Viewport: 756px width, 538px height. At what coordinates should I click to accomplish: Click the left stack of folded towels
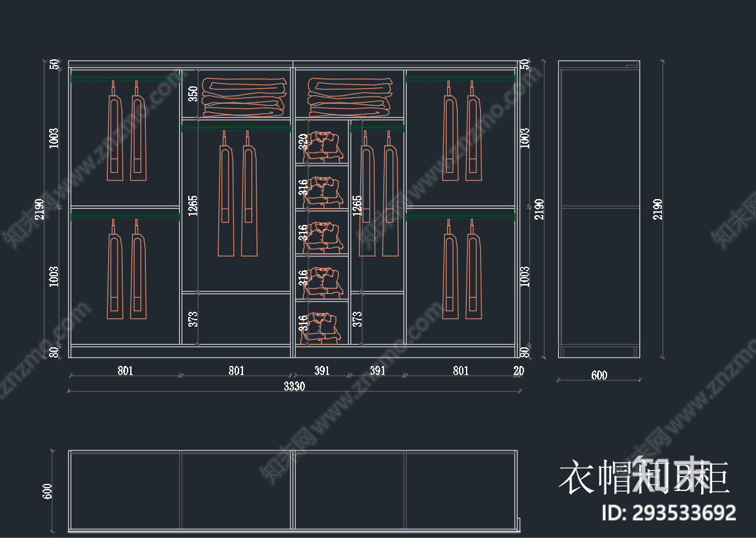(244, 97)
